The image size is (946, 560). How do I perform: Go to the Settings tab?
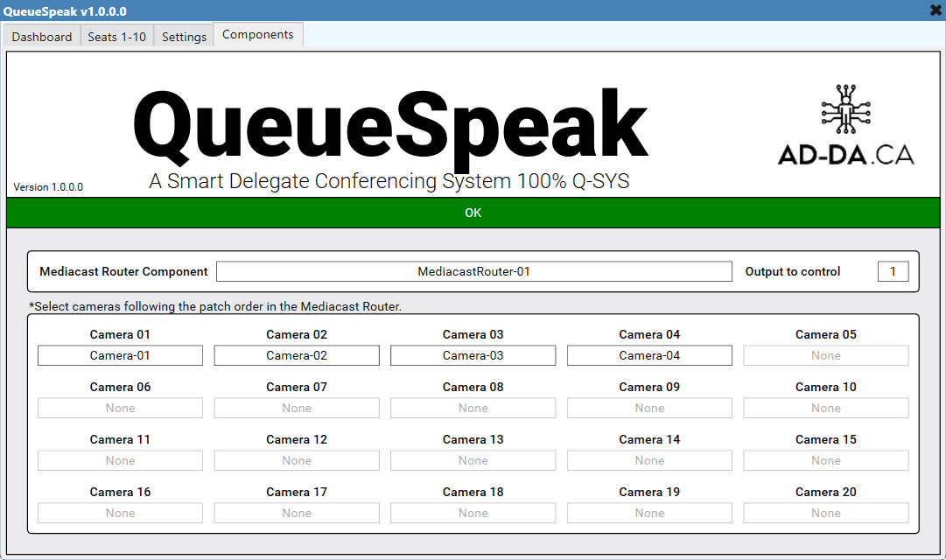[x=184, y=37]
